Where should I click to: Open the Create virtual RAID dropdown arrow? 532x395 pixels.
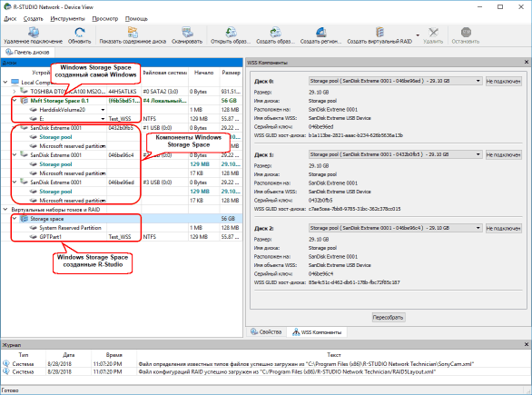click(418, 35)
